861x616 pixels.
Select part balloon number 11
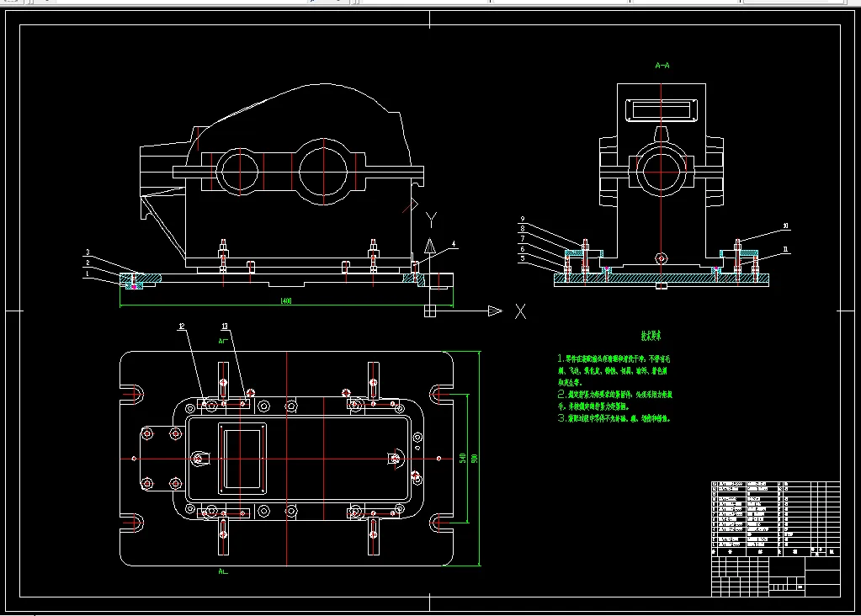pyautogui.click(x=785, y=249)
